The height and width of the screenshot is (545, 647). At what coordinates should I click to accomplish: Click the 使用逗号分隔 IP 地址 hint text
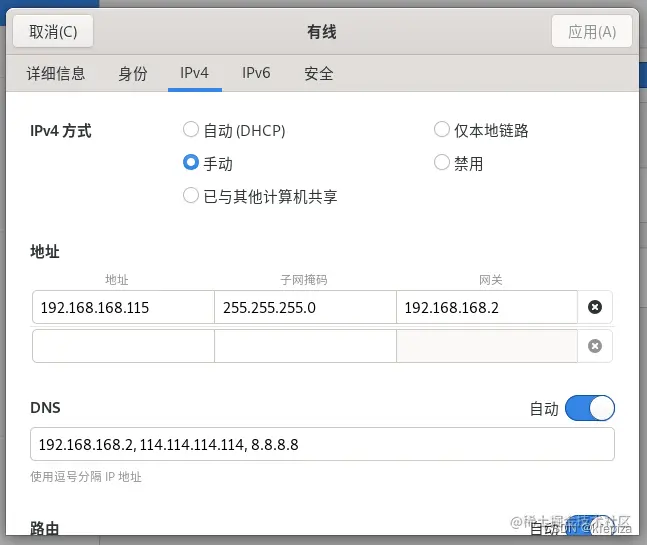point(86,477)
